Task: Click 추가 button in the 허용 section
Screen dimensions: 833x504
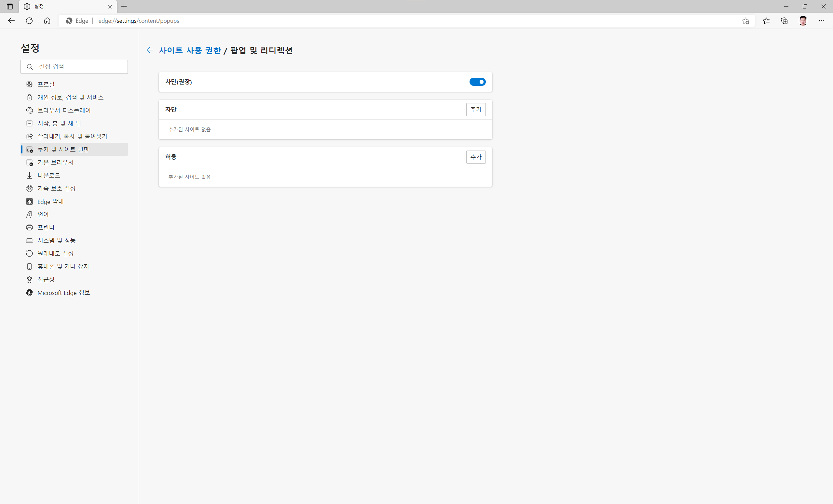Action: tap(475, 157)
